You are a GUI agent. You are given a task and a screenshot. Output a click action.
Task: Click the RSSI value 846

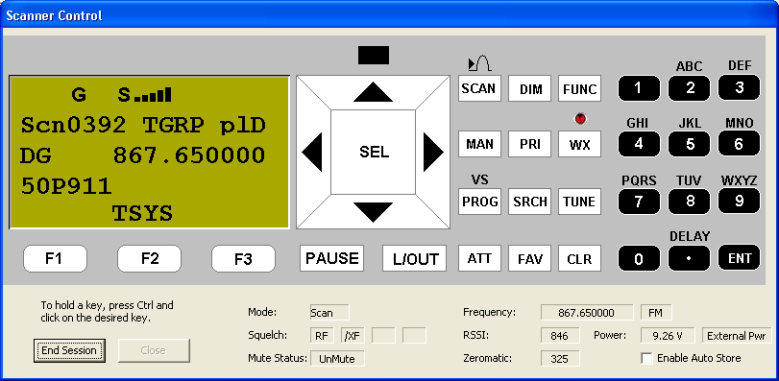[560, 336]
